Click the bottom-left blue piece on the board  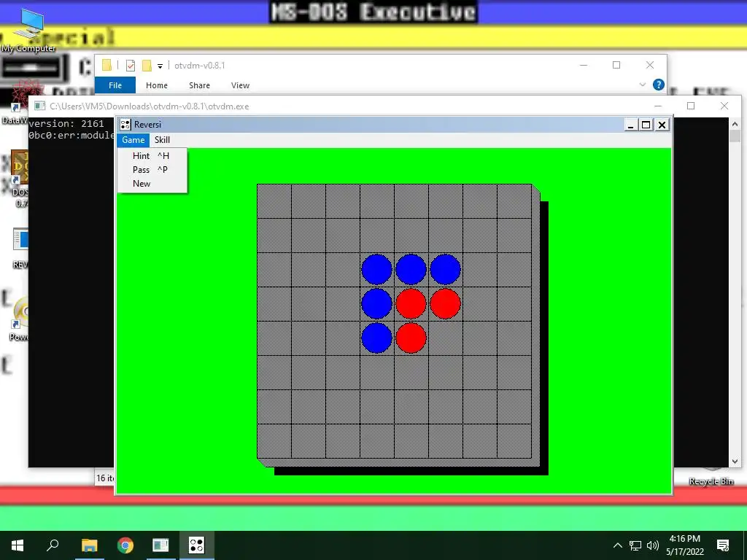(377, 338)
